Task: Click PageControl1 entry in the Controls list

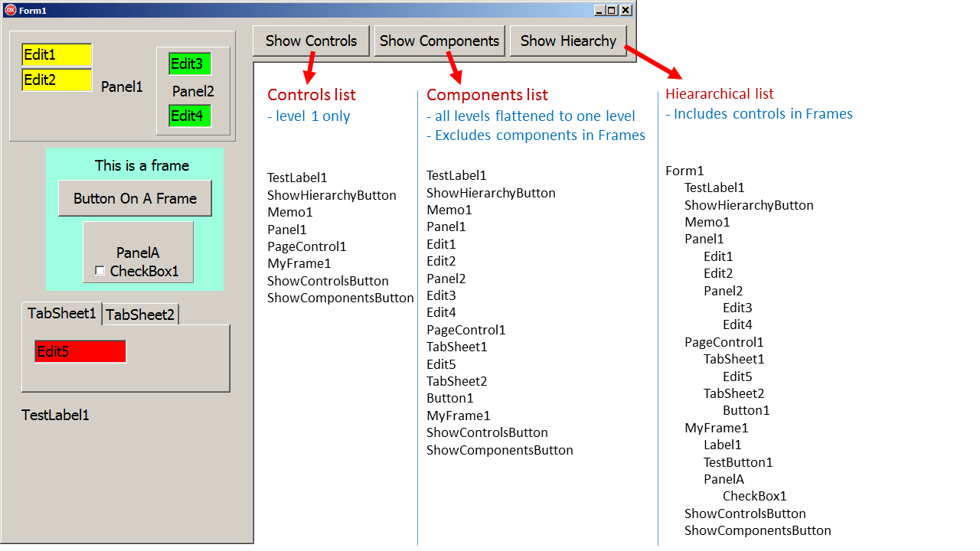Action: pos(307,246)
